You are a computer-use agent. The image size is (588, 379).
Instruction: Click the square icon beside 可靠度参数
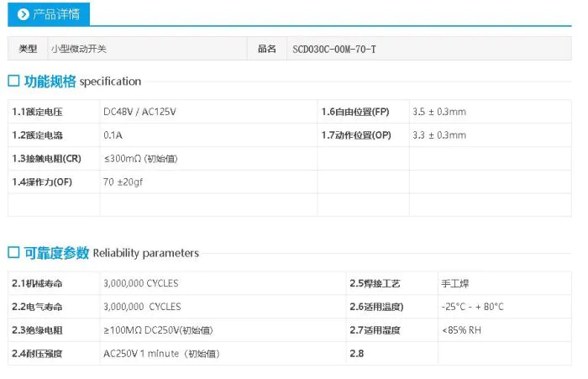coord(13,253)
